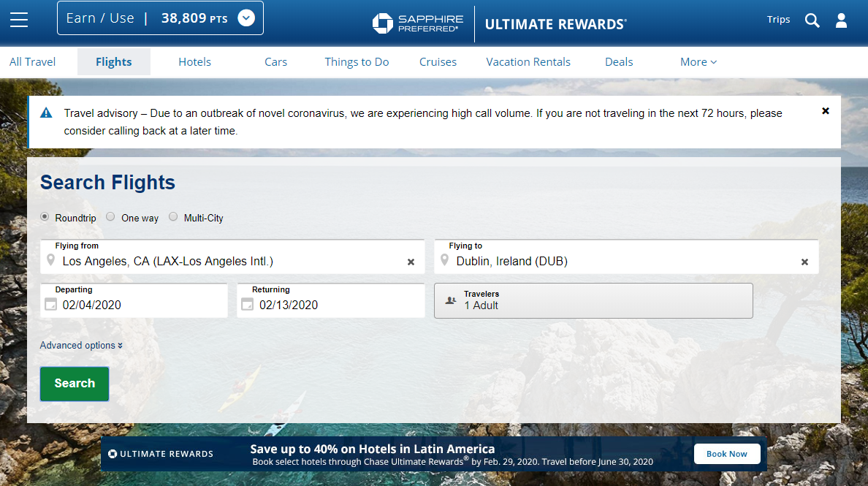
Task: Select the Roundtrip radio button
Action: point(45,217)
